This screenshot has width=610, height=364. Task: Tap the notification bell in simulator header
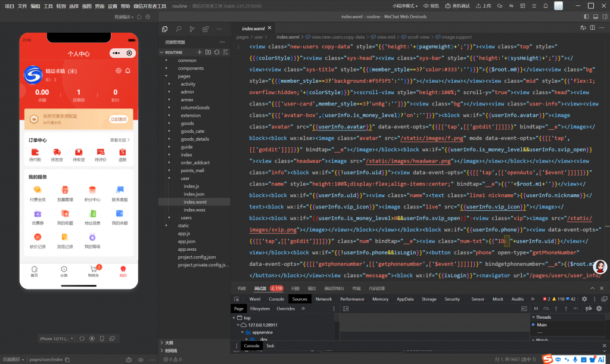(x=127, y=71)
